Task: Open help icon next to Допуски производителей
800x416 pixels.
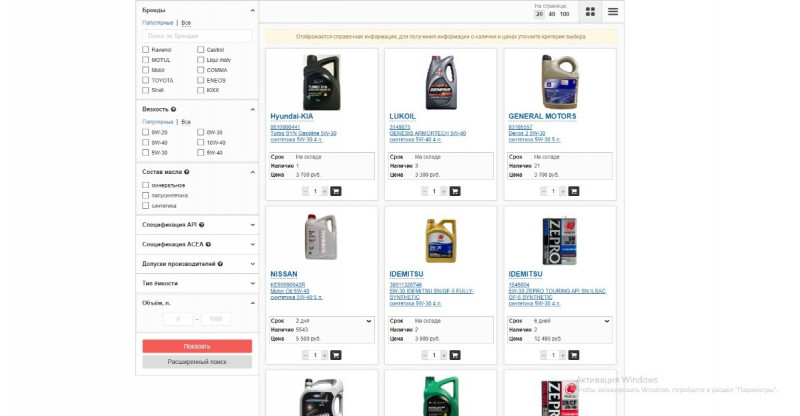Action: pyautogui.click(x=220, y=264)
